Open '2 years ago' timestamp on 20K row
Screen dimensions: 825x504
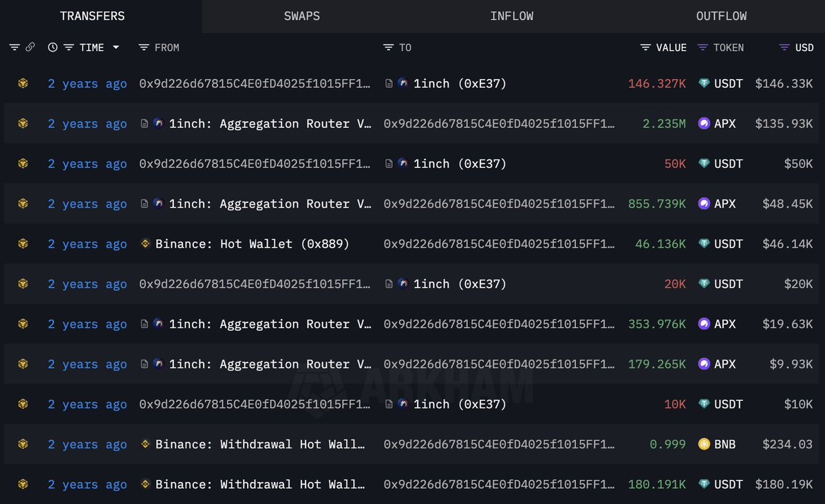pyautogui.click(x=87, y=284)
